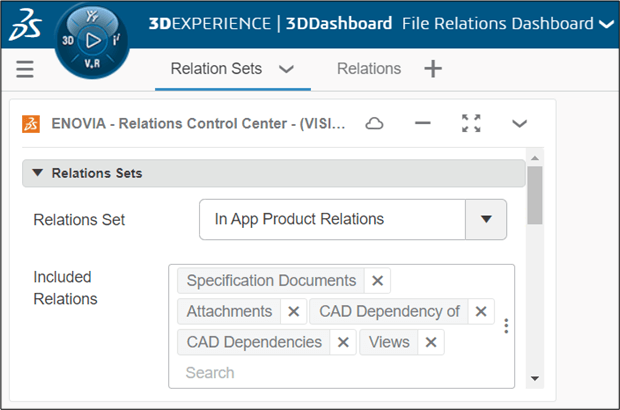Viewport: 620px width, 410px height.
Task: Open the three-dot menu beside included relations
Action: point(506,326)
